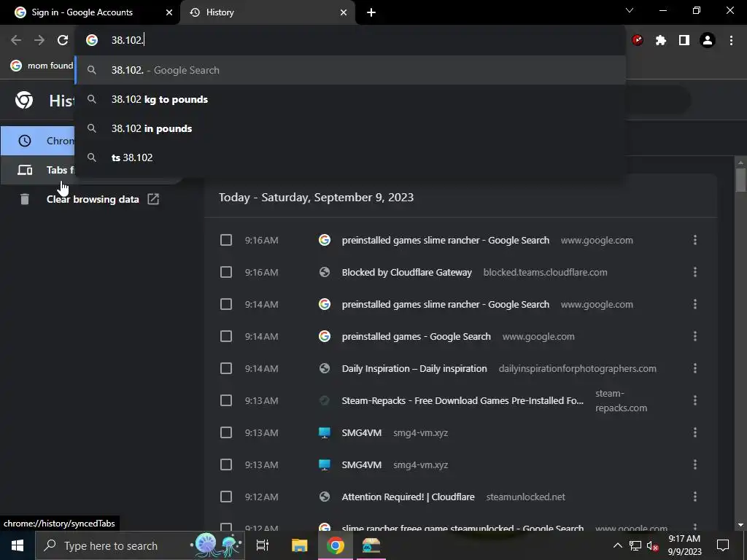Select the History tab
This screenshot has width=747, height=560.
click(x=267, y=12)
